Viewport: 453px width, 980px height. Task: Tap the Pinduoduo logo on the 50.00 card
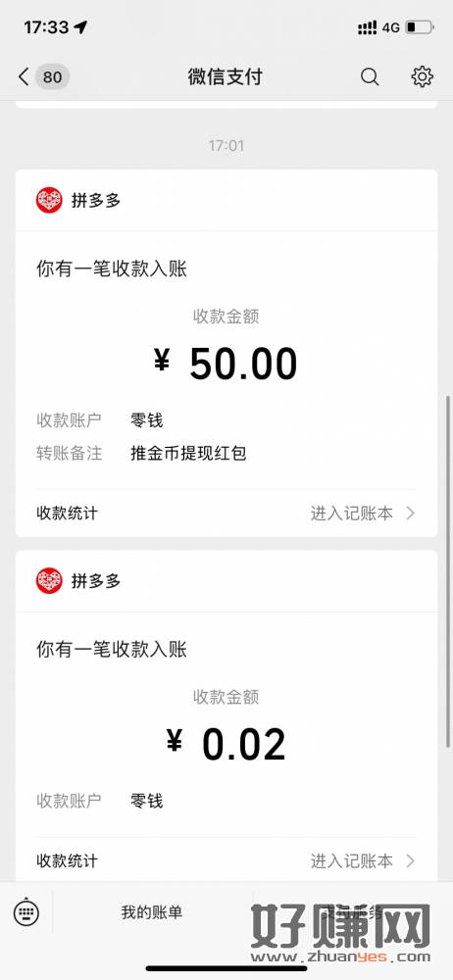[49, 201]
